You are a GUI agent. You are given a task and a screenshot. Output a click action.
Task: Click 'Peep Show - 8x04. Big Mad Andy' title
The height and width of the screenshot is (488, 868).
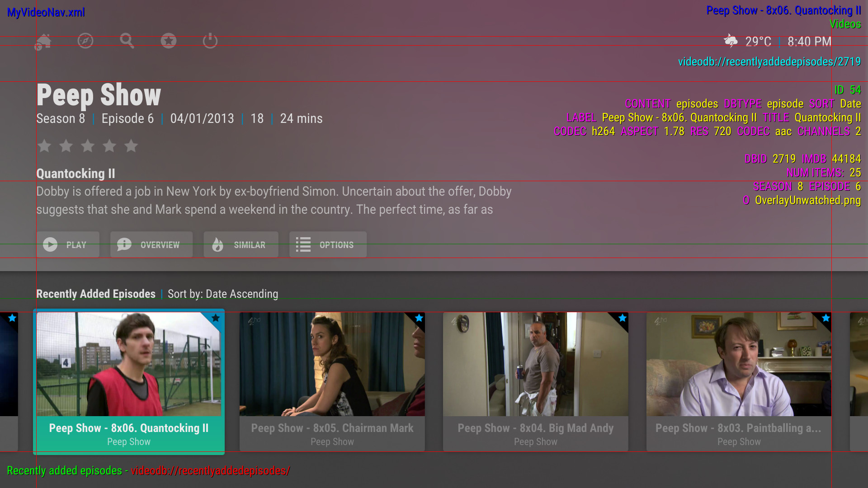pyautogui.click(x=536, y=428)
